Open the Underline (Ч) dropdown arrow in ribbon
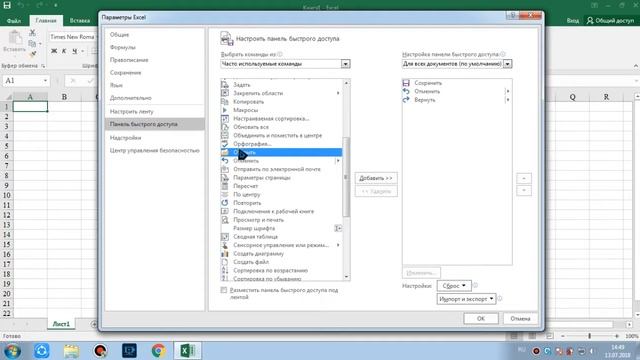This screenshot has width=640, height=360. tap(82, 51)
